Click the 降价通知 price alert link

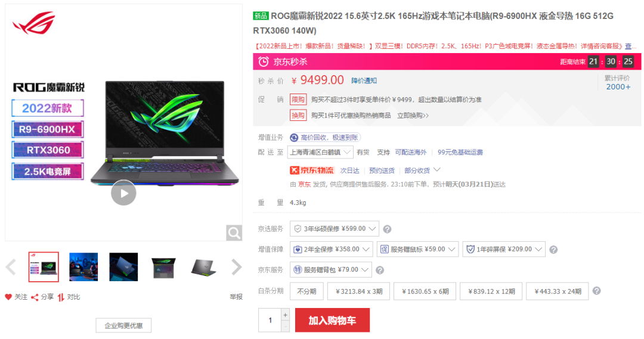[x=364, y=81]
